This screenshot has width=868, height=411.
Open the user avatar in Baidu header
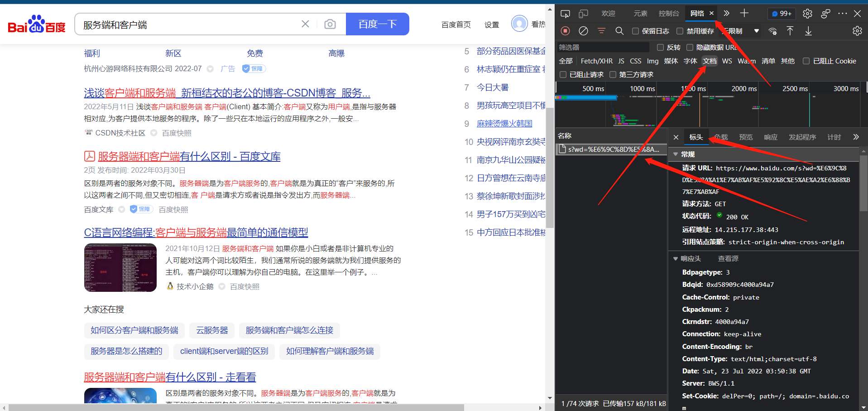[519, 23]
